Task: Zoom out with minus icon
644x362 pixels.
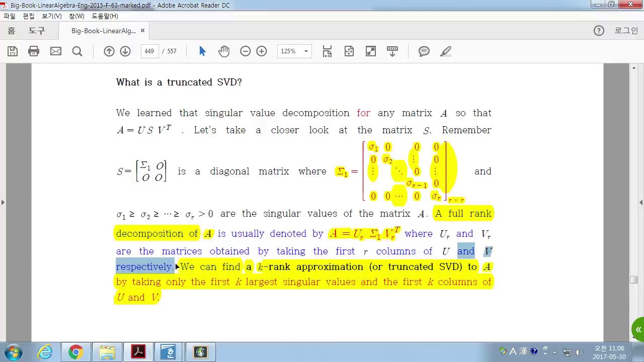Action: tap(246, 51)
